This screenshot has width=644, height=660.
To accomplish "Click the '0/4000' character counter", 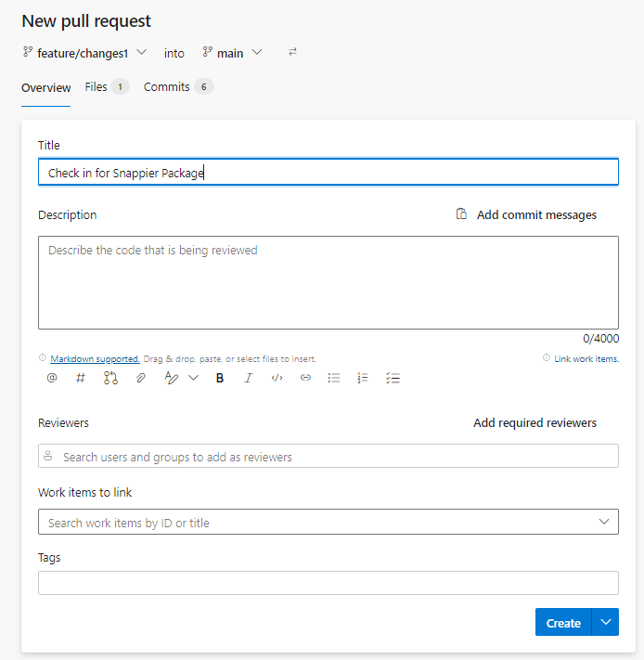I will click(x=600, y=339).
